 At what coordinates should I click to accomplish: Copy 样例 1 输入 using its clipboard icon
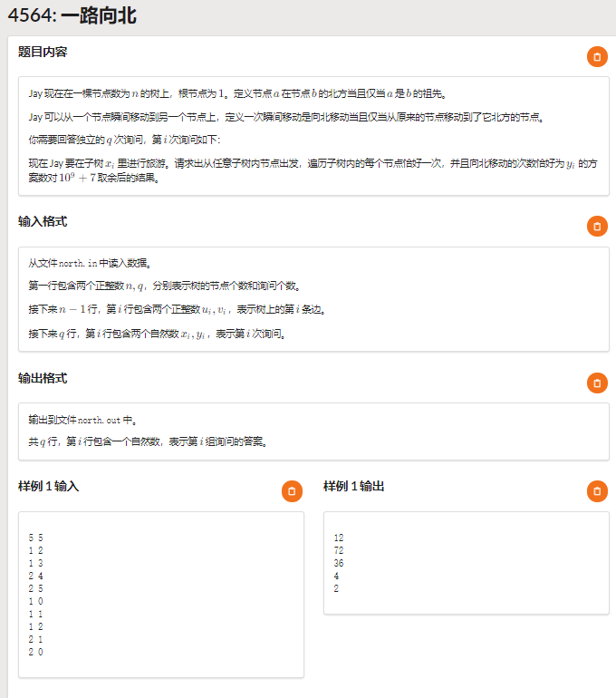coord(292,491)
